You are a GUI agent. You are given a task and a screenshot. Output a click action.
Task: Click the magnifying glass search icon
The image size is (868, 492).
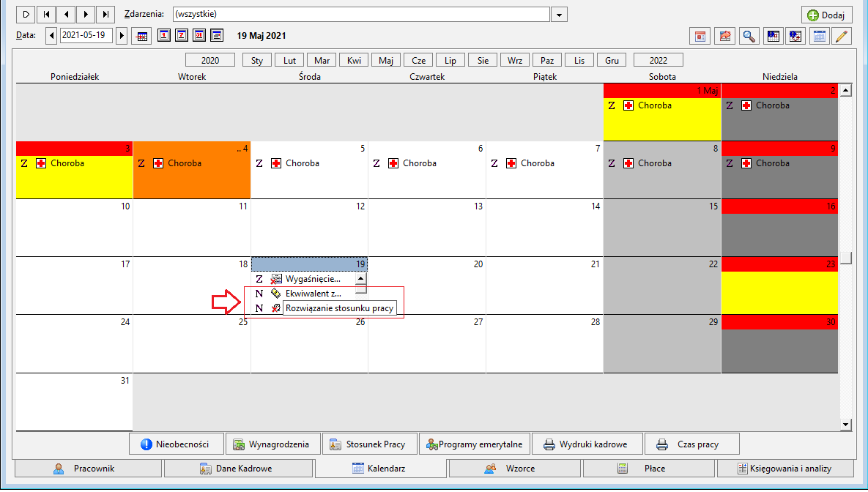pos(749,37)
